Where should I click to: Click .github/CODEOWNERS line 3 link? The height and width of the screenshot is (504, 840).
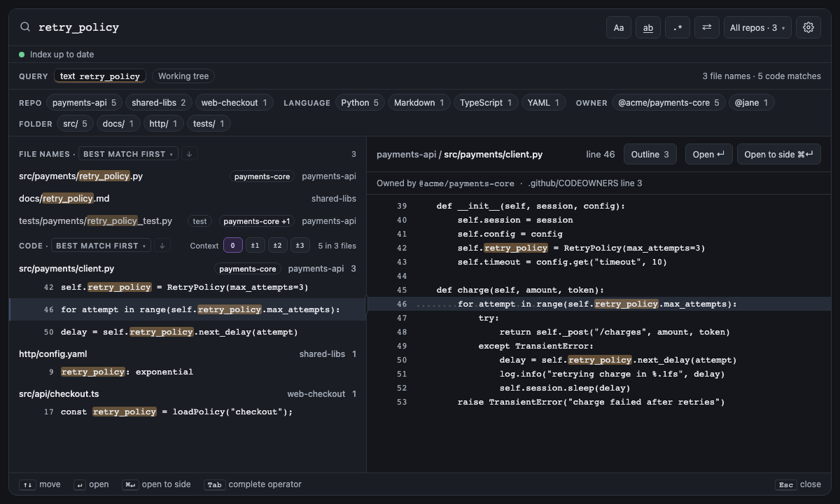[585, 183]
